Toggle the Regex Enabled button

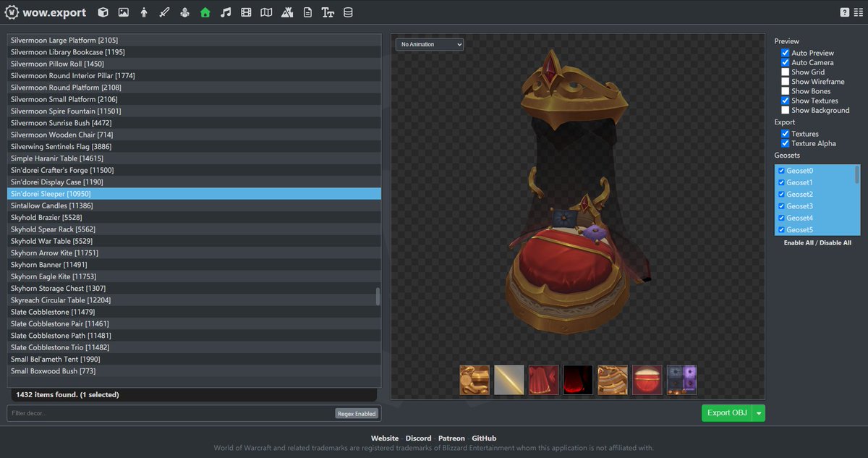[357, 414]
